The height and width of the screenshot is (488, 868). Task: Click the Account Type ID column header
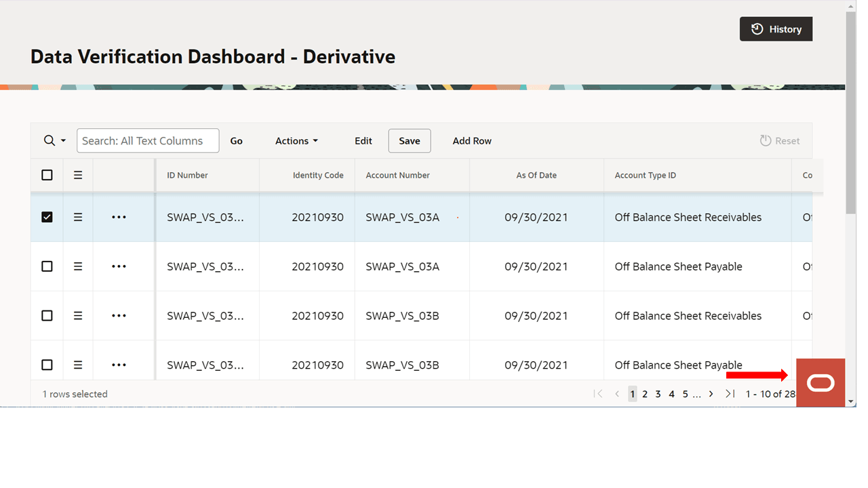point(645,174)
